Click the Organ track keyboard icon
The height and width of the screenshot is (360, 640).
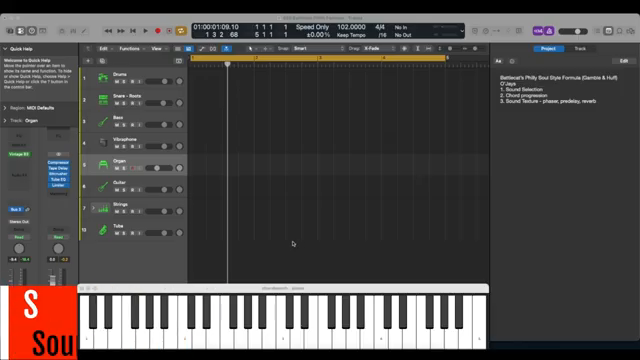(x=103, y=164)
